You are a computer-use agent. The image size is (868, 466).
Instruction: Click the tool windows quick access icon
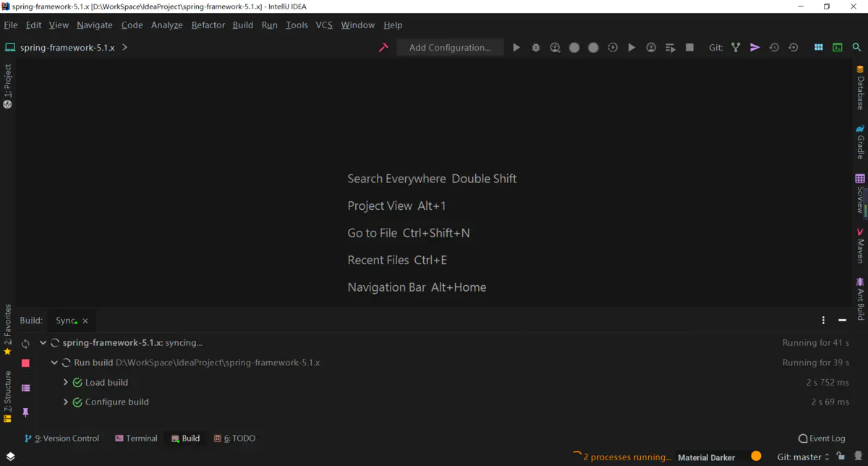tap(10, 457)
